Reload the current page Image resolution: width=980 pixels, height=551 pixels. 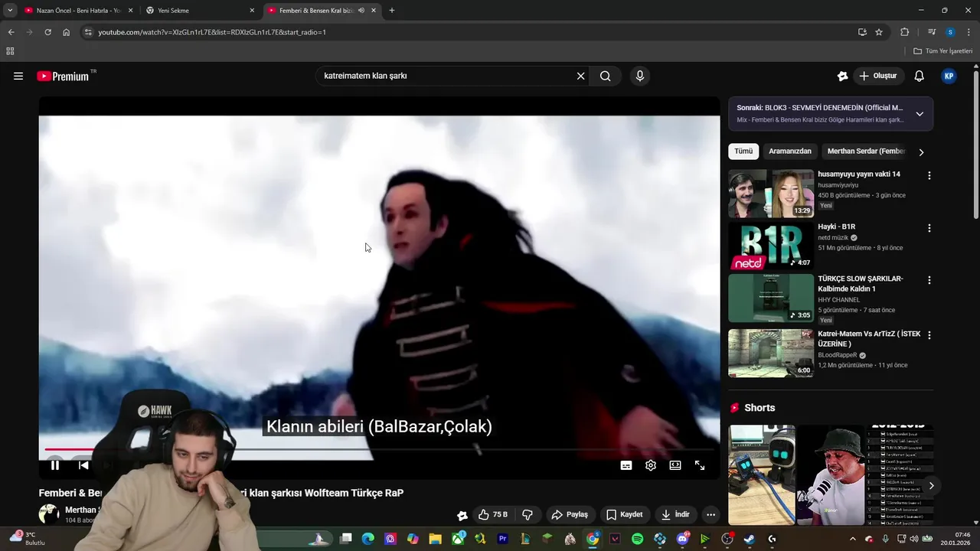(47, 32)
